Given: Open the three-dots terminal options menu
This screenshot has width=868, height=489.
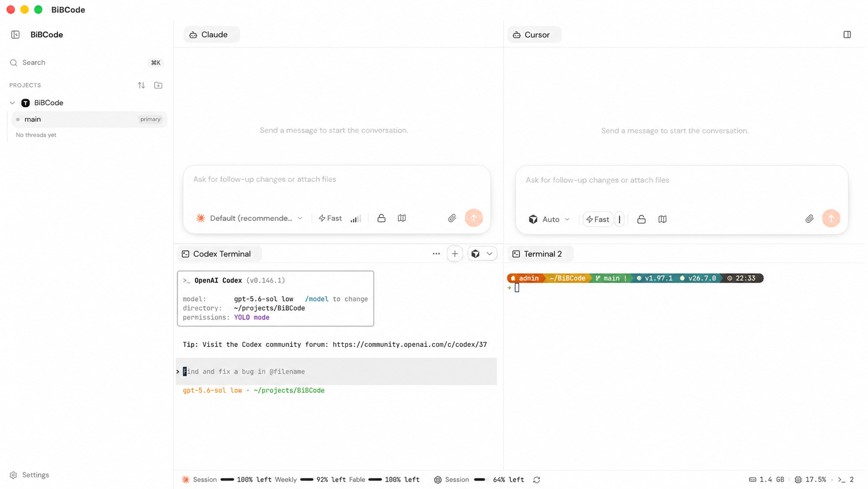Looking at the screenshot, I should (x=436, y=254).
